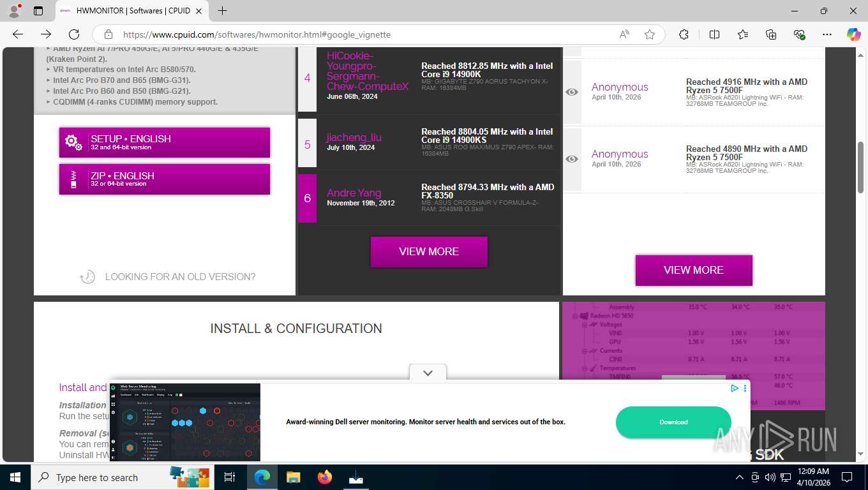
Task: Download SETUP • ENGLISH installer
Action: click(165, 142)
